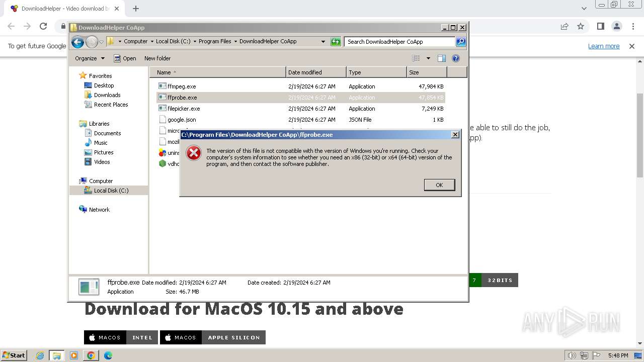The image size is (644, 362).
Task: Launch Internet Explorer from the taskbar
Action: click(40, 355)
